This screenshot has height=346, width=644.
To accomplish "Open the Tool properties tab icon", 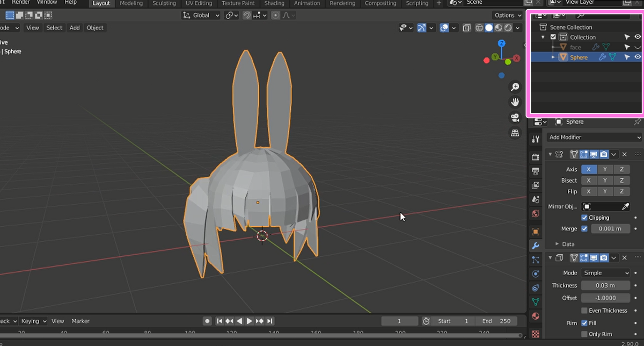I will [535, 139].
